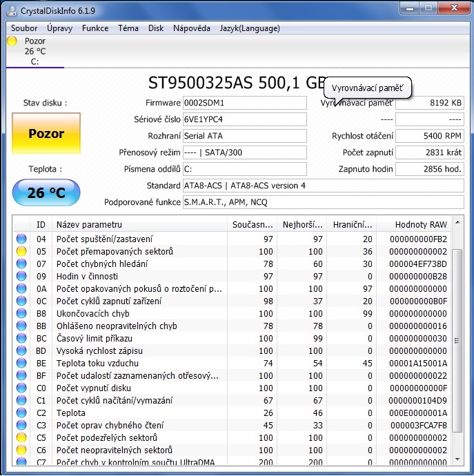Click the vertical scrollbar thumb of SMART list
This screenshot has height=476, width=474.
click(457, 341)
